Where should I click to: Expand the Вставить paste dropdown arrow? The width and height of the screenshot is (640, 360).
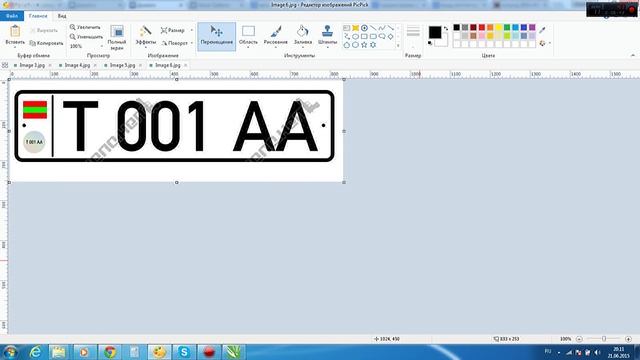pyautogui.click(x=15, y=48)
